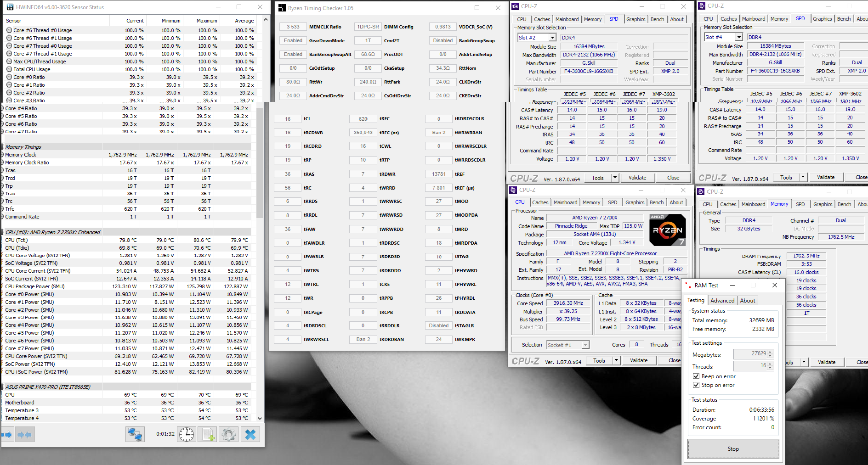Click sensor icon beside Core #2 Ratio
Image resolution: width=868 pixels, height=465 pixels.
9,93
